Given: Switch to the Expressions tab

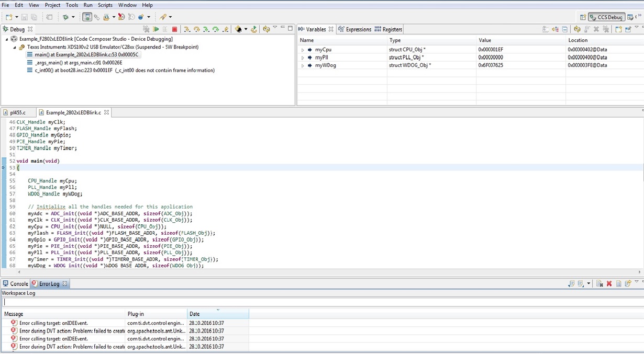Looking at the screenshot, I should point(360,29).
